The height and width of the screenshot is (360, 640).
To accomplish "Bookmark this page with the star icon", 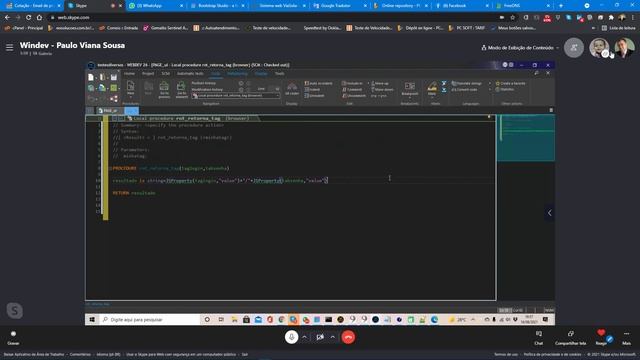I will (x=513, y=18).
